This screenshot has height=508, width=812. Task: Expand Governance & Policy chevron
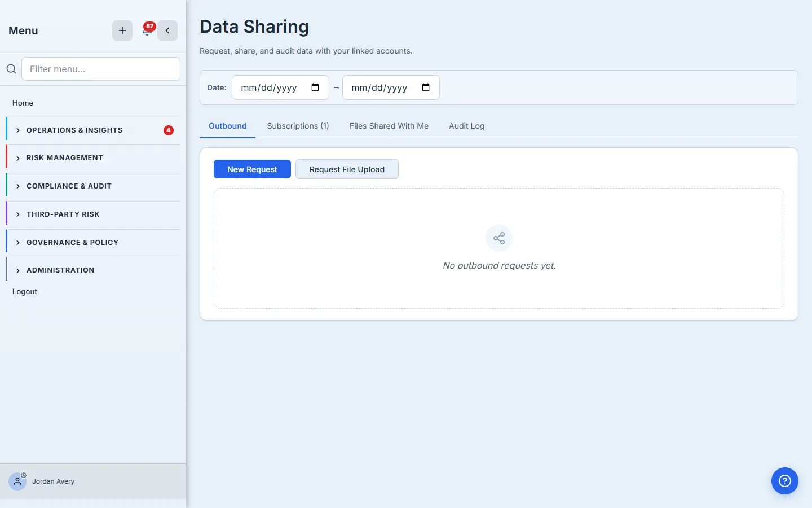[18, 243]
